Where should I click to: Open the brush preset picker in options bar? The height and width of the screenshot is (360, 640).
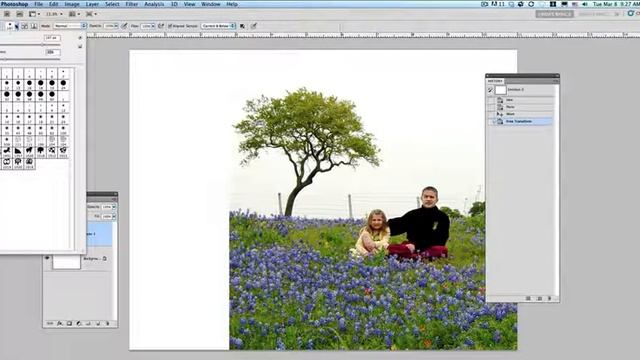pyautogui.click(x=11, y=26)
